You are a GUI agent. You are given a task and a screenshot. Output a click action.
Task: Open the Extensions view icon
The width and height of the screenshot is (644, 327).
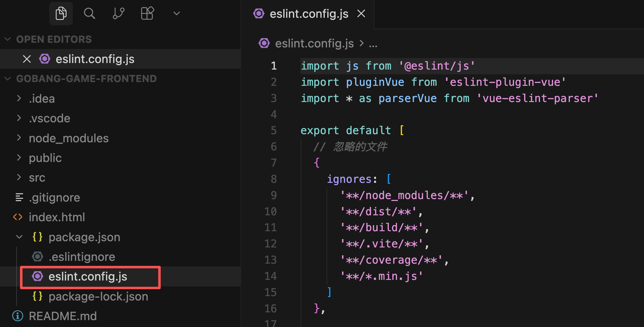[x=147, y=13]
